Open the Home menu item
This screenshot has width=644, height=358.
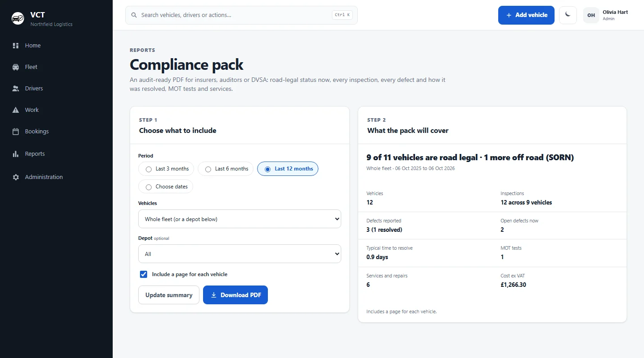pos(33,46)
